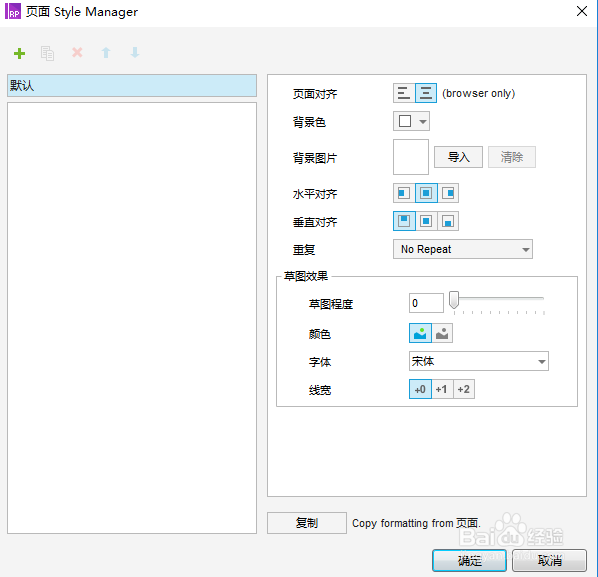Screen dimensions: 598x577
Task: Cancel the dialog with 取消
Action: click(x=549, y=560)
